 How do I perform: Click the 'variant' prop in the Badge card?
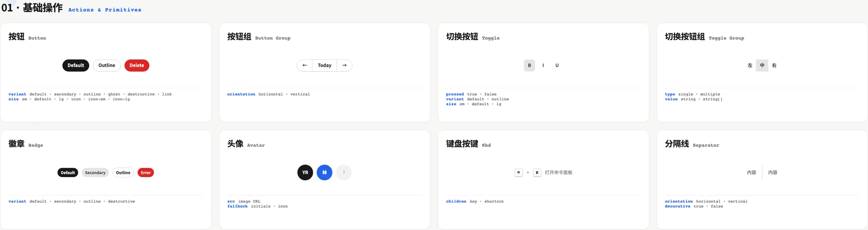coord(17,202)
